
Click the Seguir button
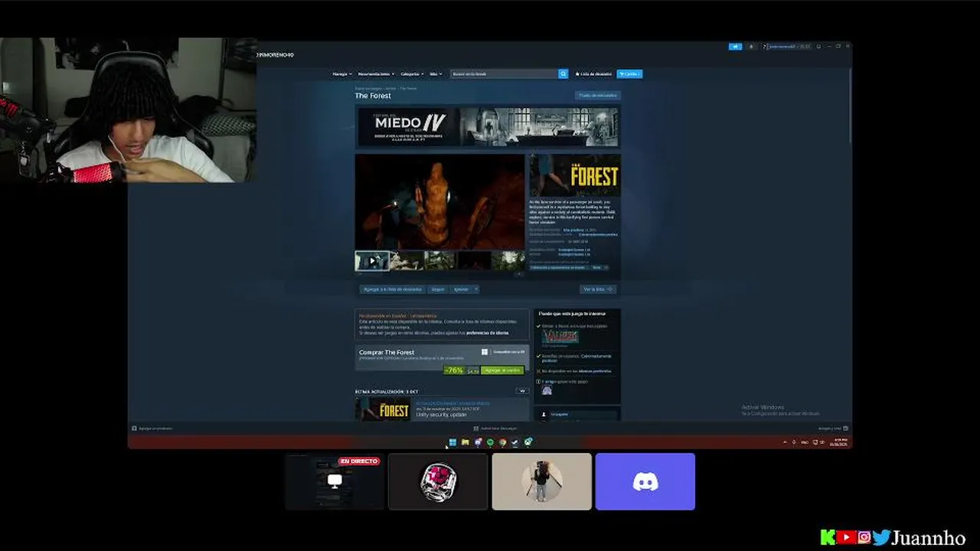point(437,289)
